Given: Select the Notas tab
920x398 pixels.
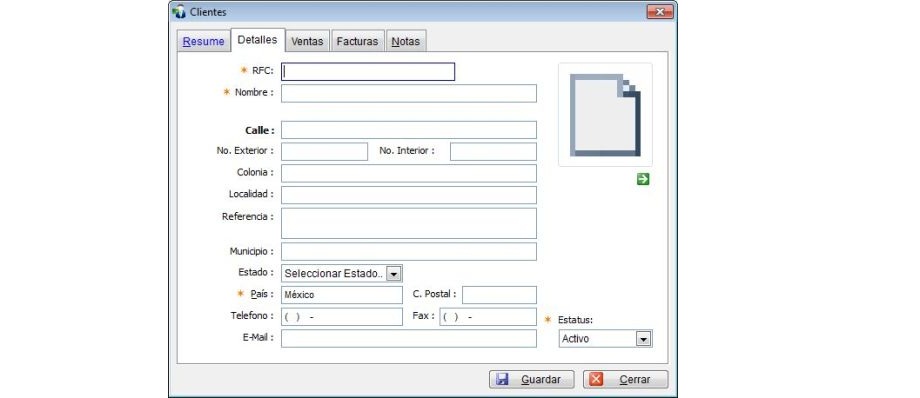Looking at the screenshot, I should tap(406, 42).
